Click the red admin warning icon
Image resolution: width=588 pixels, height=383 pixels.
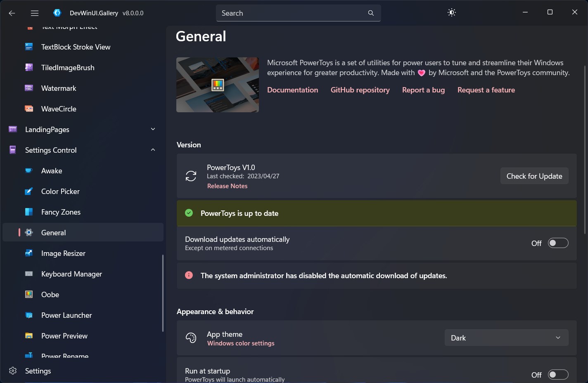(x=189, y=275)
